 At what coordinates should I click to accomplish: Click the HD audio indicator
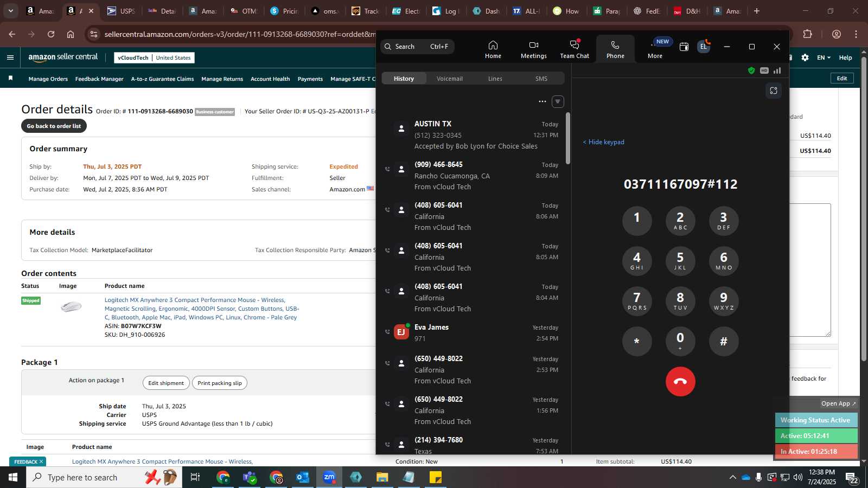point(764,70)
